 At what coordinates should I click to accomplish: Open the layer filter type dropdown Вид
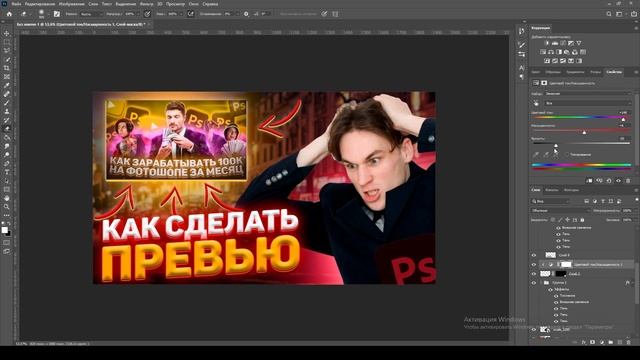pyautogui.click(x=551, y=201)
